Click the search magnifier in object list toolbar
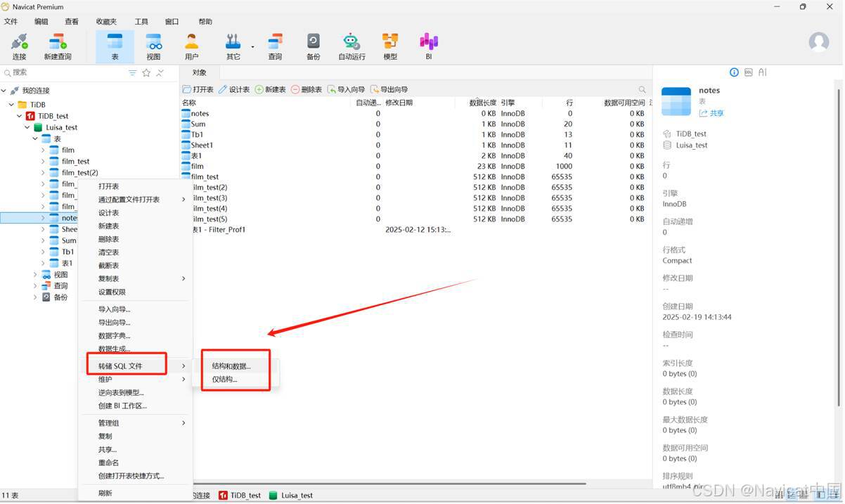This screenshot has width=845, height=504. 642,89
